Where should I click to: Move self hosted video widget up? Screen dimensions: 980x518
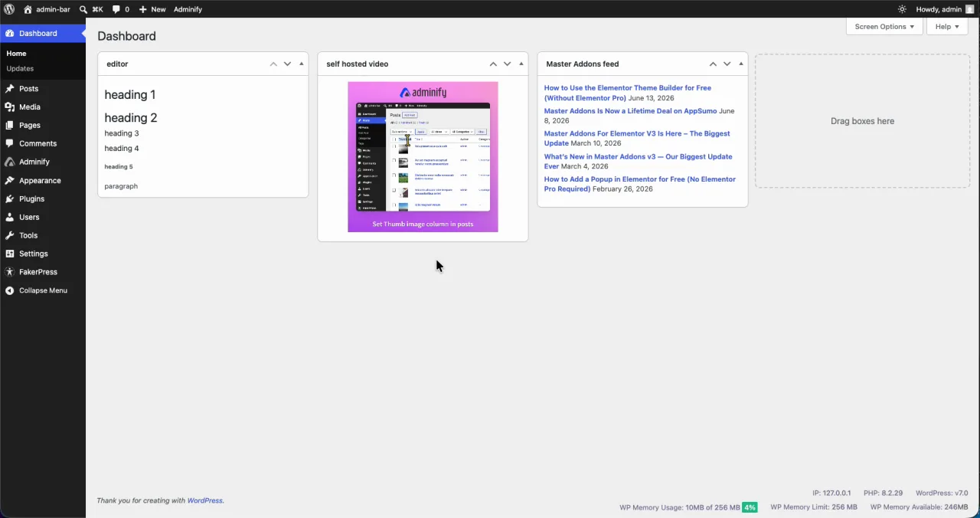pos(493,64)
